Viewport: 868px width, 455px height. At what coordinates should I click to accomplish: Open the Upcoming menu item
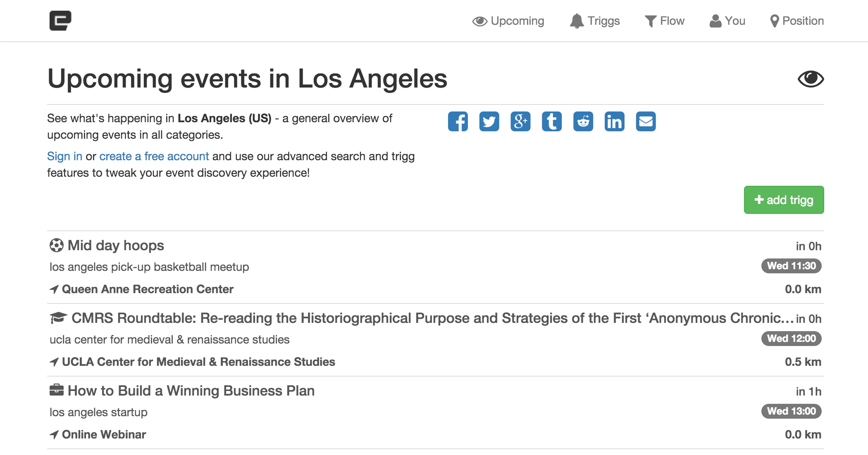(x=508, y=21)
